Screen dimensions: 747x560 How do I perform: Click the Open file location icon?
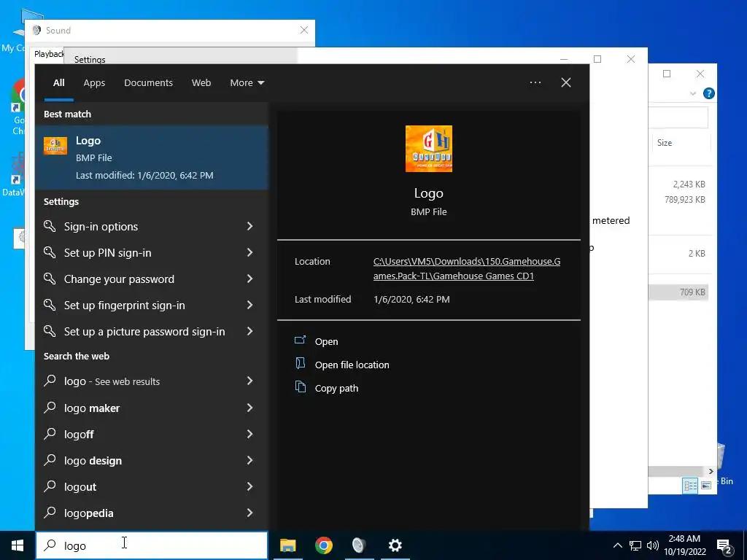coord(300,363)
